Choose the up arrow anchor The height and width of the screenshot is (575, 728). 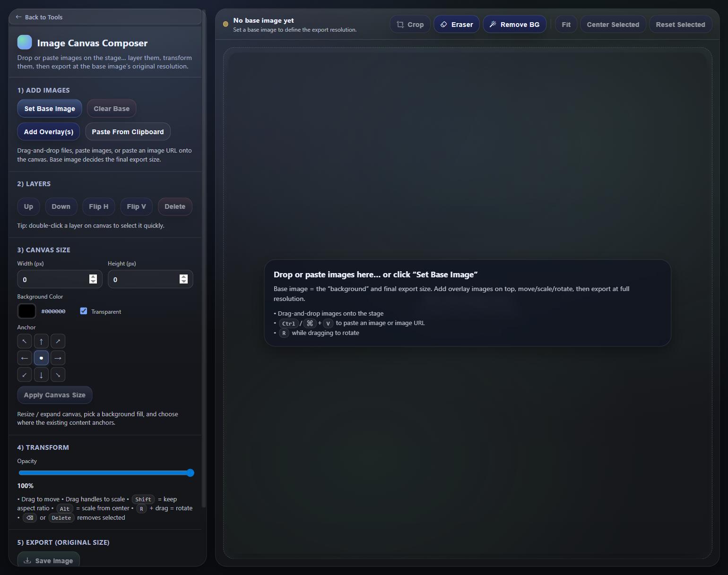click(x=41, y=341)
